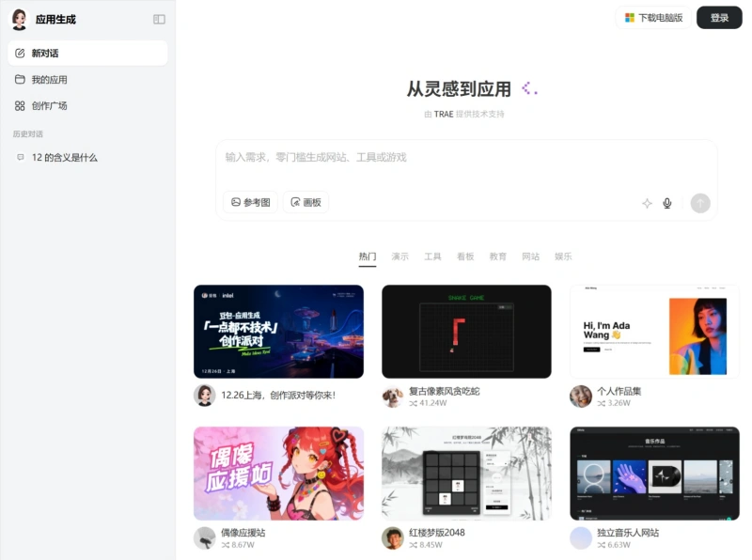Switch to the 工具 tab
This screenshot has height=560, width=752.
click(432, 256)
